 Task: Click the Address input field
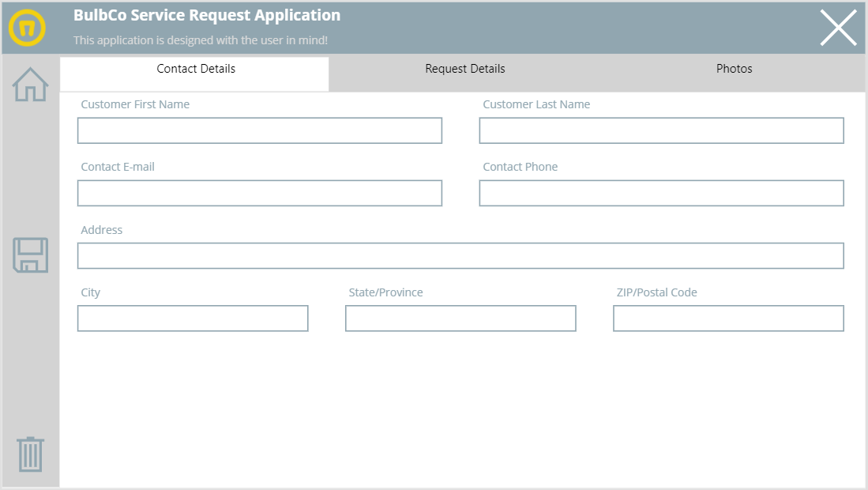(460, 255)
